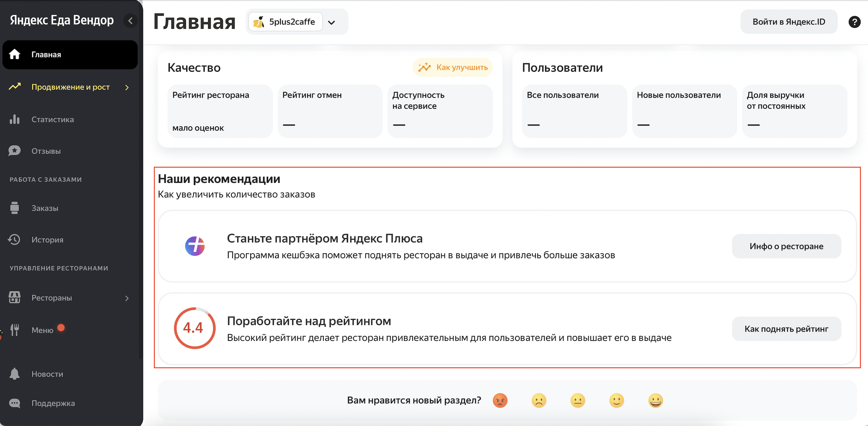Image resolution: width=868 pixels, height=426 pixels.
Task: Click the orders icon next to Заказы
Action: [x=15, y=208]
